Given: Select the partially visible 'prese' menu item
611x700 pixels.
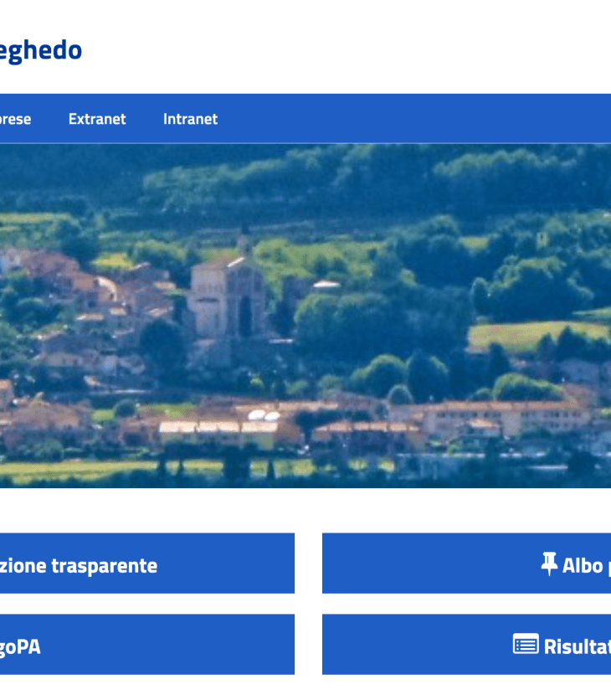Looking at the screenshot, I should tap(15, 119).
